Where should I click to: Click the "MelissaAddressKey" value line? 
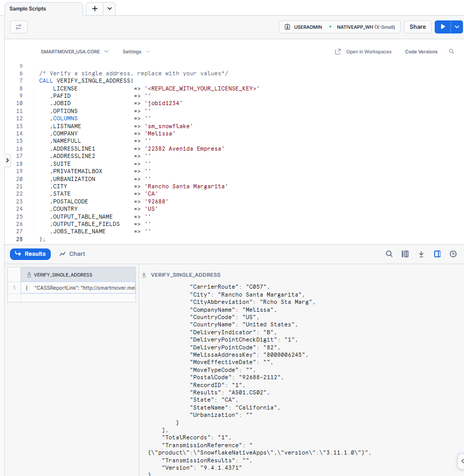click(249, 355)
